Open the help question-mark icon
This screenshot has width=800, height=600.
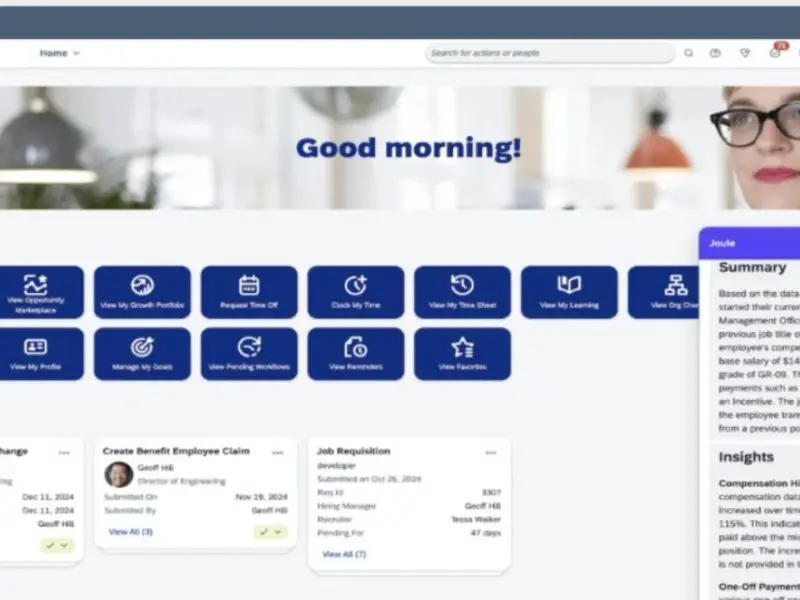(x=715, y=53)
